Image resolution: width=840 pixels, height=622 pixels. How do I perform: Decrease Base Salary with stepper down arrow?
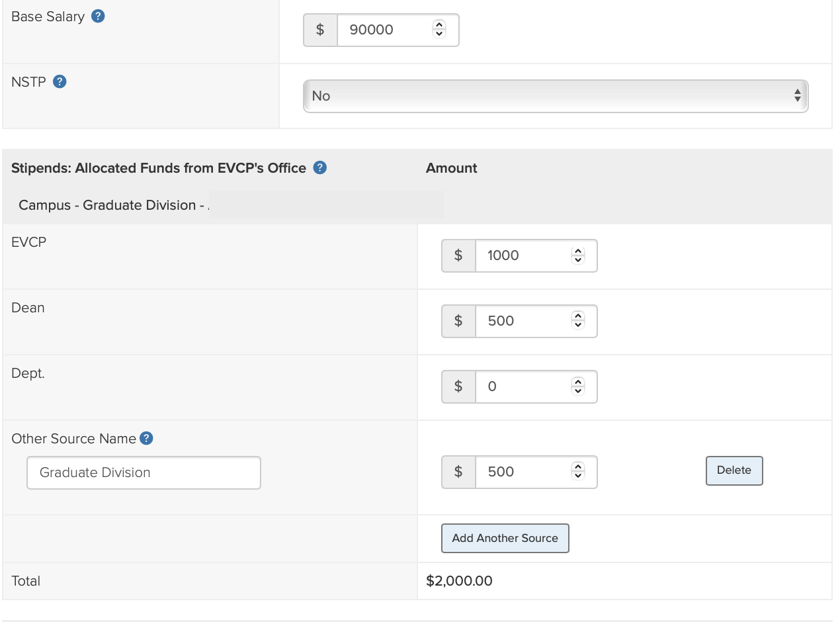point(439,34)
